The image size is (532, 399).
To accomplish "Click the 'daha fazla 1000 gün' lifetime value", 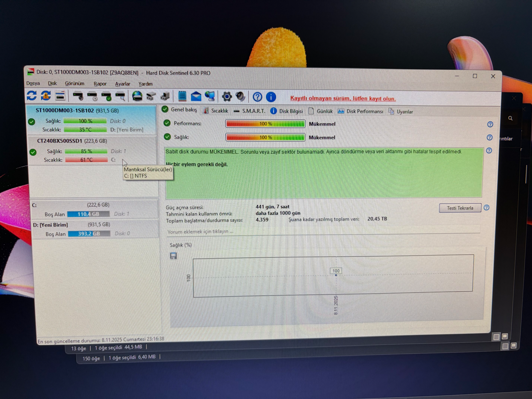I will (278, 213).
